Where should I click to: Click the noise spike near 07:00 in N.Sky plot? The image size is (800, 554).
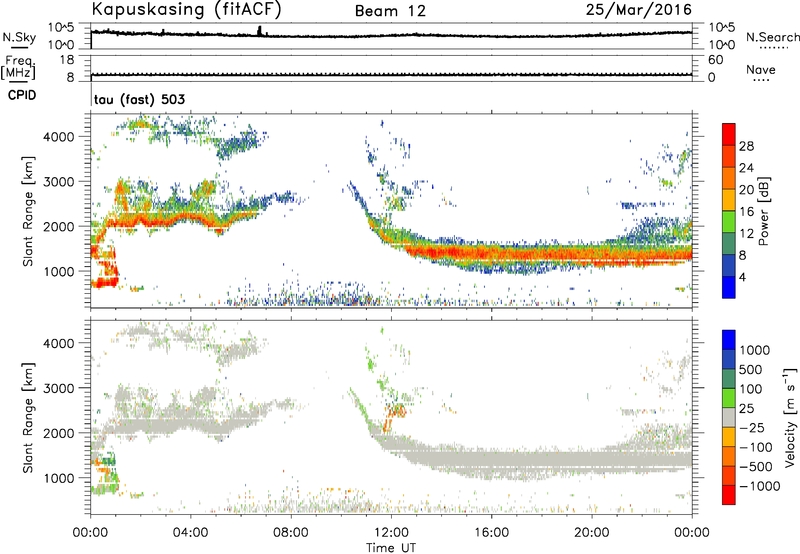point(259,31)
